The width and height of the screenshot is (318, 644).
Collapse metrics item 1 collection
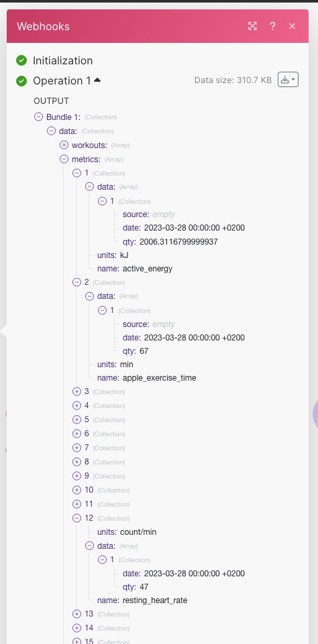tap(76, 173)
